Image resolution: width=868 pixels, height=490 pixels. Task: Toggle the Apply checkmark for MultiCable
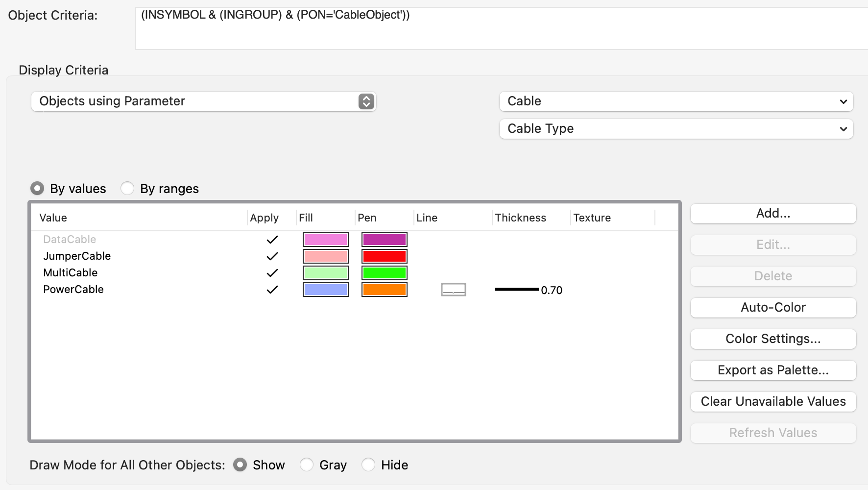pyautogui.click(x=272, y=273)
